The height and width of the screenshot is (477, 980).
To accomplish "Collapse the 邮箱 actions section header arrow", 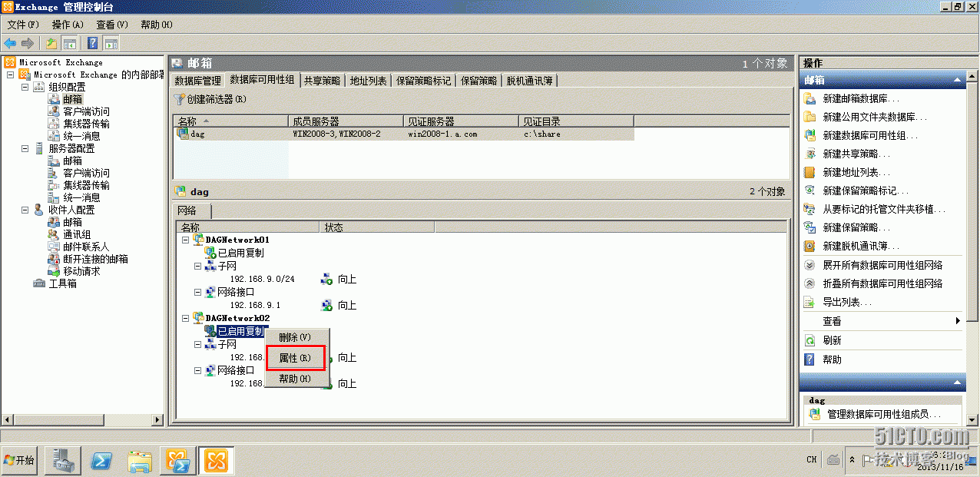I will click(x=957, y=80).
